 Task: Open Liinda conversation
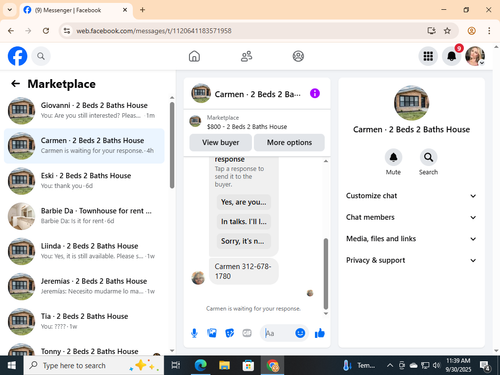(x=84, y=251)
